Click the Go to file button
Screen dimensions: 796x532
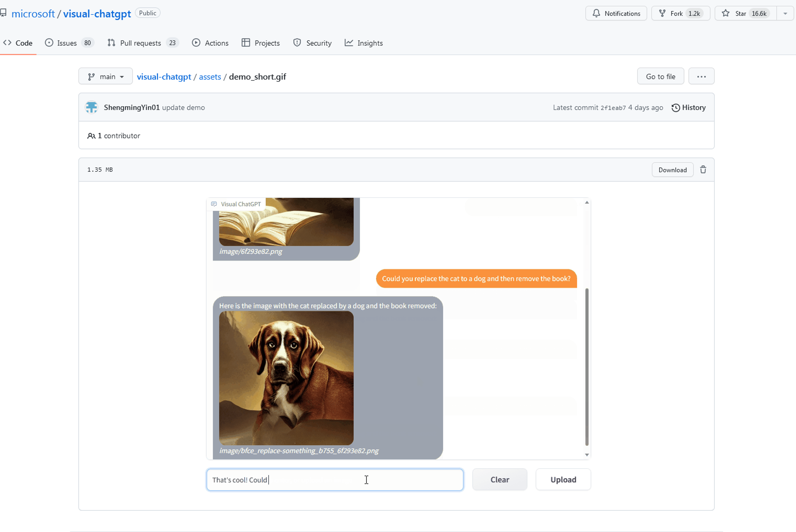click(x=660, y=77)
